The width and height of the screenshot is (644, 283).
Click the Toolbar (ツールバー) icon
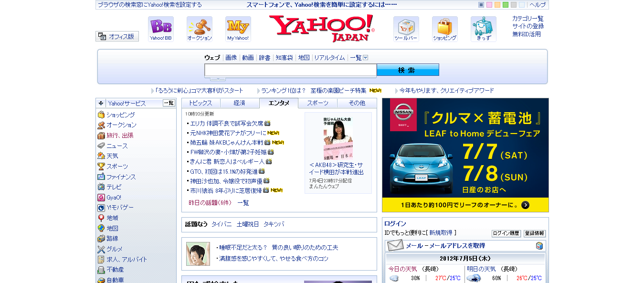(406, 29)
